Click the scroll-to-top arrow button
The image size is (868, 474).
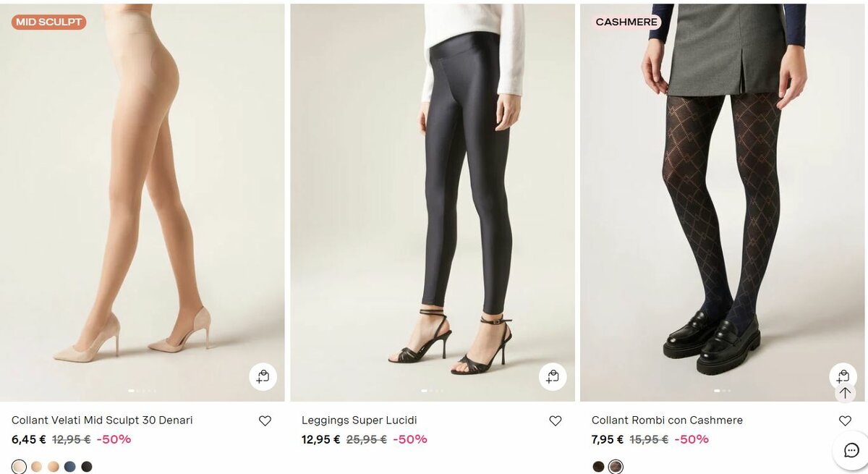coord(845,393)
